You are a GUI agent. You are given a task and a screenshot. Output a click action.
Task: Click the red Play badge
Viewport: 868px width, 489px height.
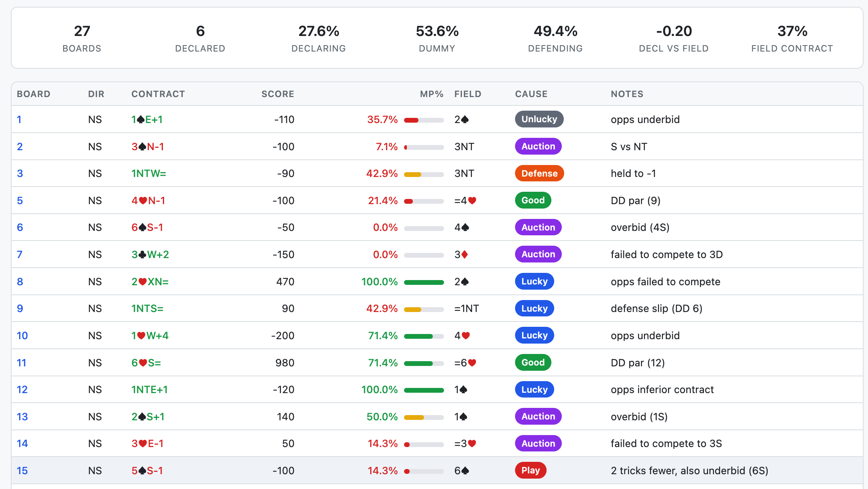tap(530, 471)
